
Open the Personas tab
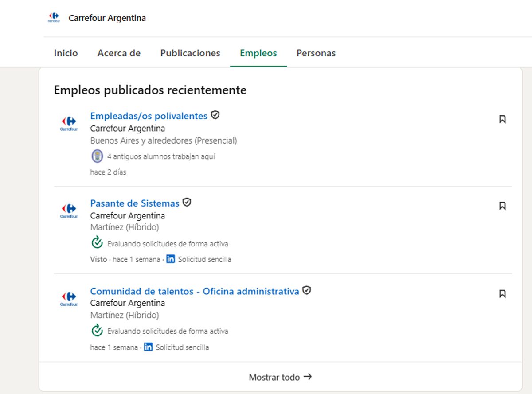pyautogui.click(x=316, y=53)
